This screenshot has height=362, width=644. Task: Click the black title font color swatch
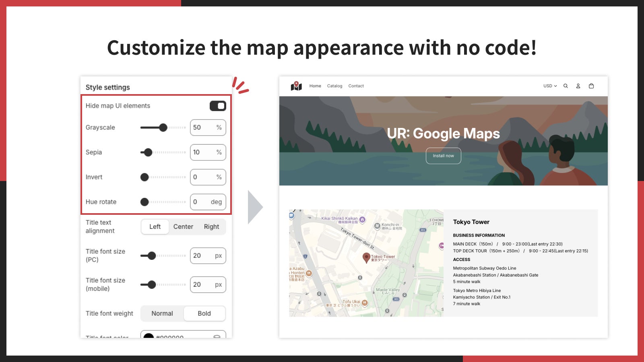(x=149, y=336)
